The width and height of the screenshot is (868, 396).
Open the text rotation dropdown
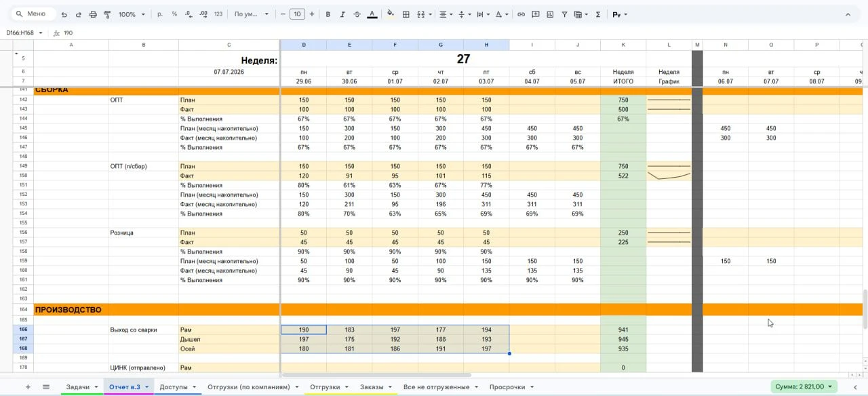click(x=502, y=14)
